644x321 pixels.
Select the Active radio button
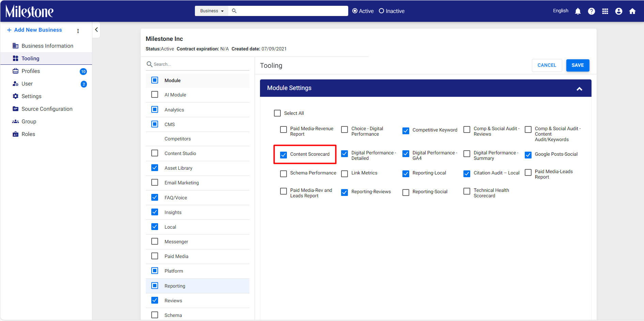click(x=355, y=11)
